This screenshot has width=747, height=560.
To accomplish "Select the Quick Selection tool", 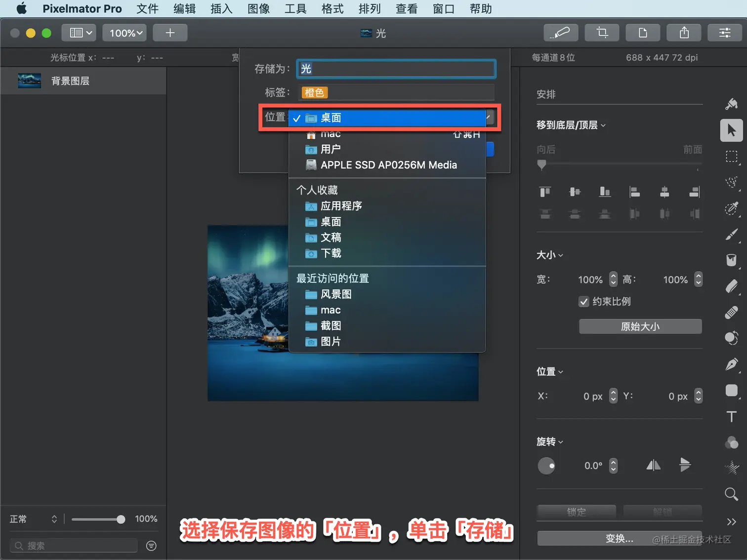I will click(x=732, y=182).
